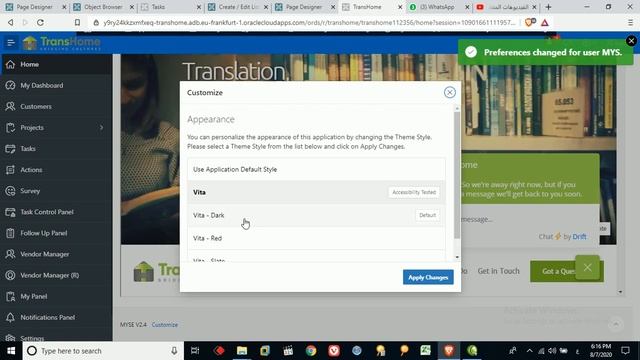Open Follow Up Panel in sidebar

[x=56, y=233]
